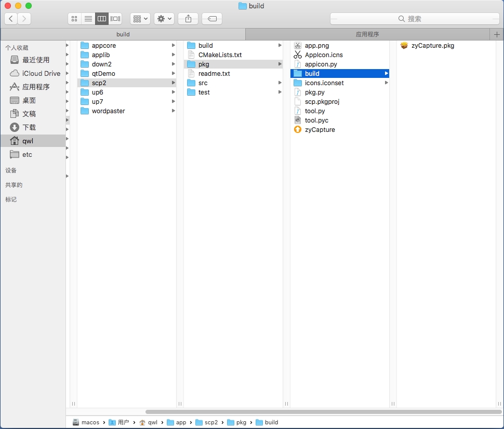Add a new tab with plus button
504x429 pixels.
click(x=497, y=34)
